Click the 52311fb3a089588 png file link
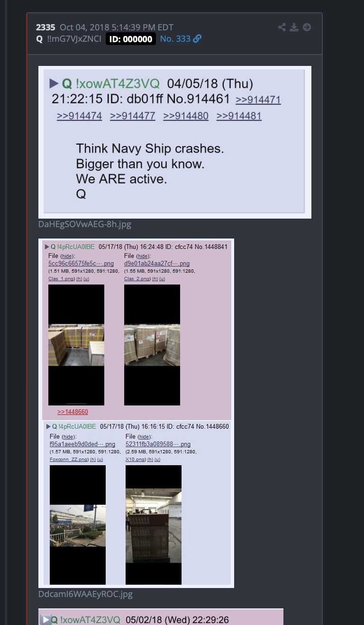Screen dimensions: 364x625 pos(158,444)
